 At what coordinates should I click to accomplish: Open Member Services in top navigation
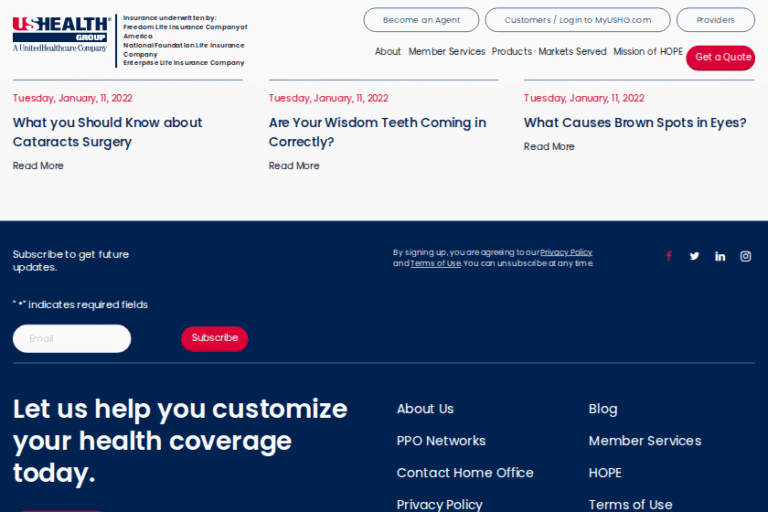click(446, 52)
